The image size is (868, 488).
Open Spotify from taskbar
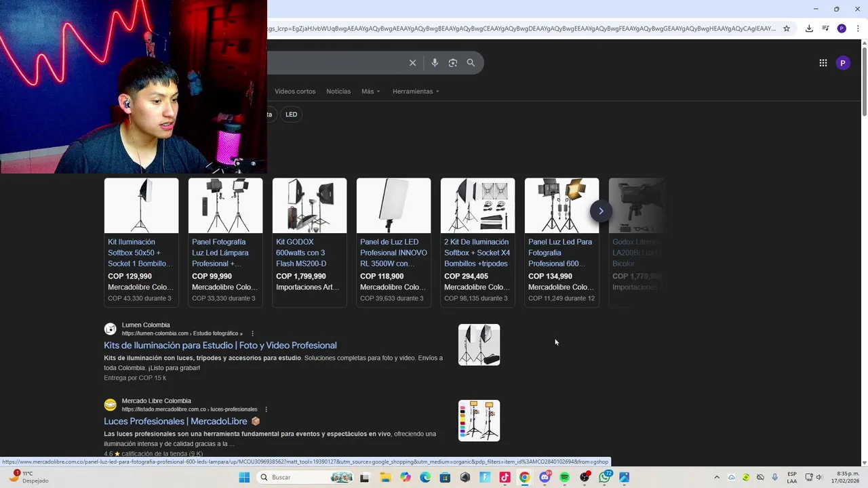click(564, 477)
